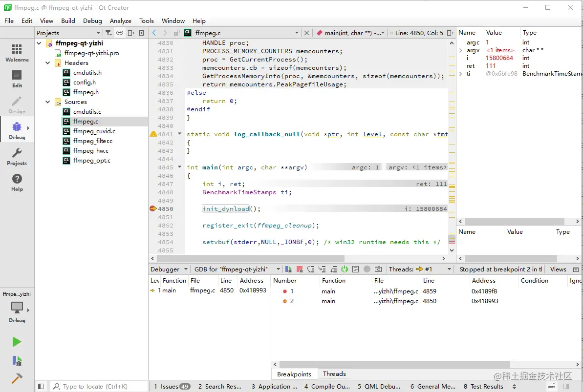Toggle operate by instruction icon
Viewport: 583px width, 392px height.
pos(355,269)
